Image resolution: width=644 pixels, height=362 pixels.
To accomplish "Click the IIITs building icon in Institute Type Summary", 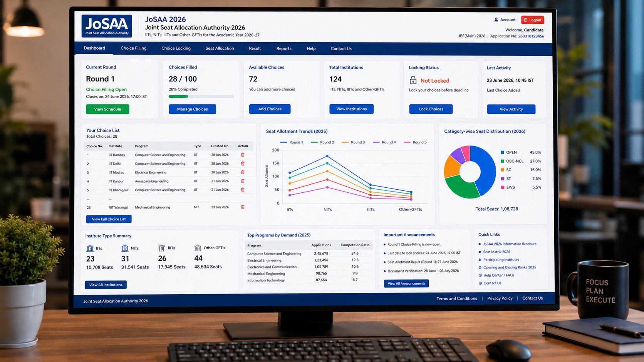I will pyautogui.click(x=162, y=248).
